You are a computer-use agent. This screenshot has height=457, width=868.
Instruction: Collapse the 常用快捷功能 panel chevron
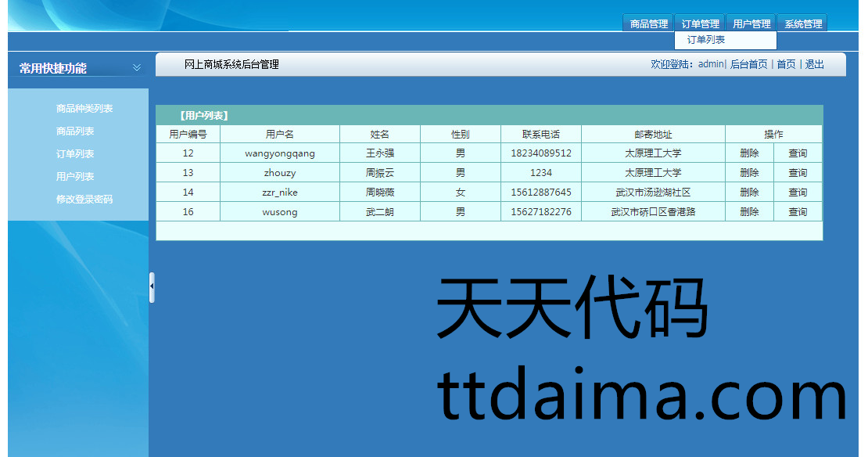pos(137,68)
